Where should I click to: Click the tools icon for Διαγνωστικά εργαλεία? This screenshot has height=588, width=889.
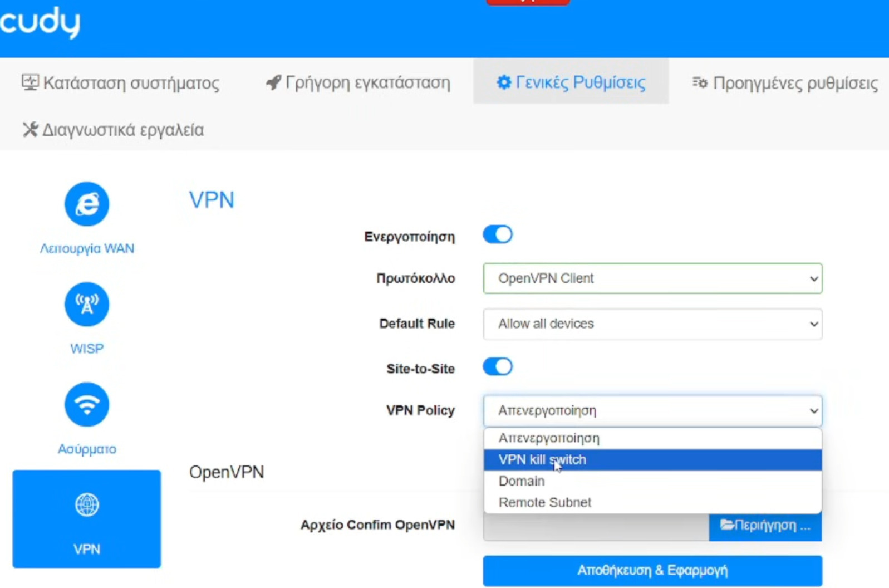[x=30, y=129]
